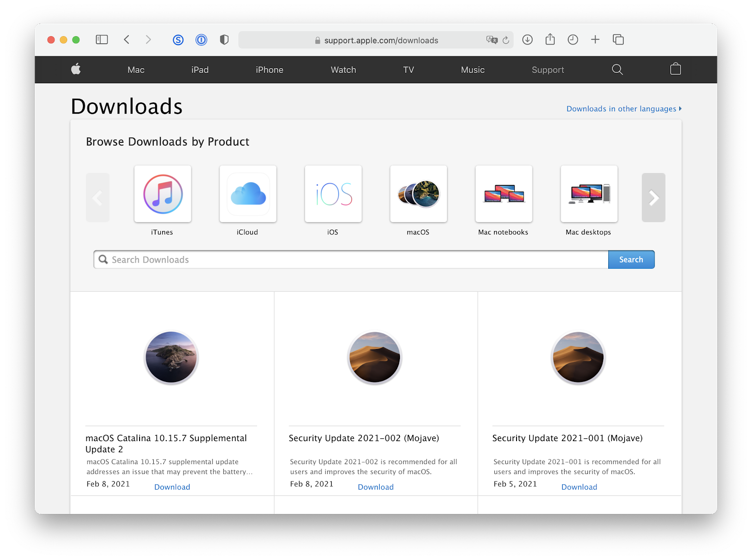Screen dimensions: 752x560
Task: Download macOS Catalina 10.15.7 Supplemental Update 2
Action: [x=172, y=487]
